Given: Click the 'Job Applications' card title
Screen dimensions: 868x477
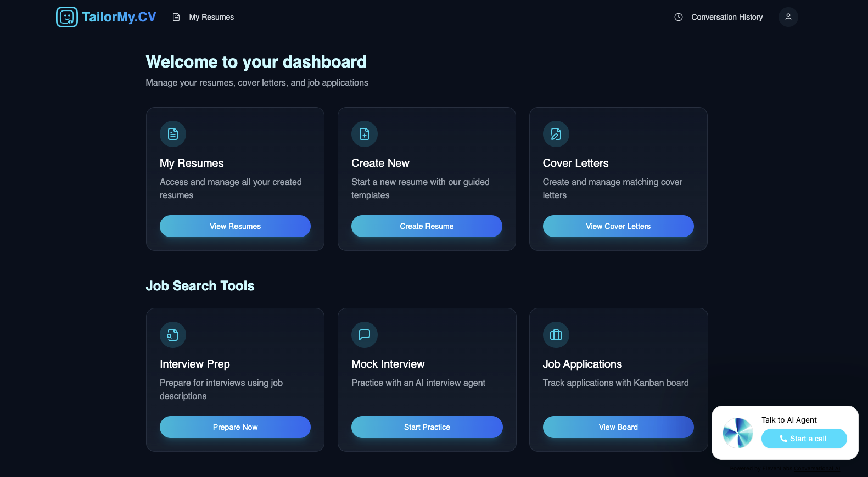Looking at the screenshot, I should (x=583, y=364).
